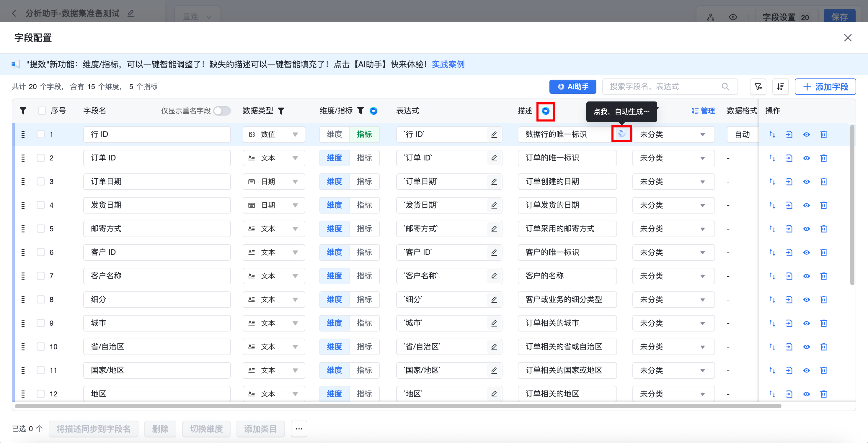Open the 直连 dropdown in top bar
868x443 pixels.
[x=197, y=16]
